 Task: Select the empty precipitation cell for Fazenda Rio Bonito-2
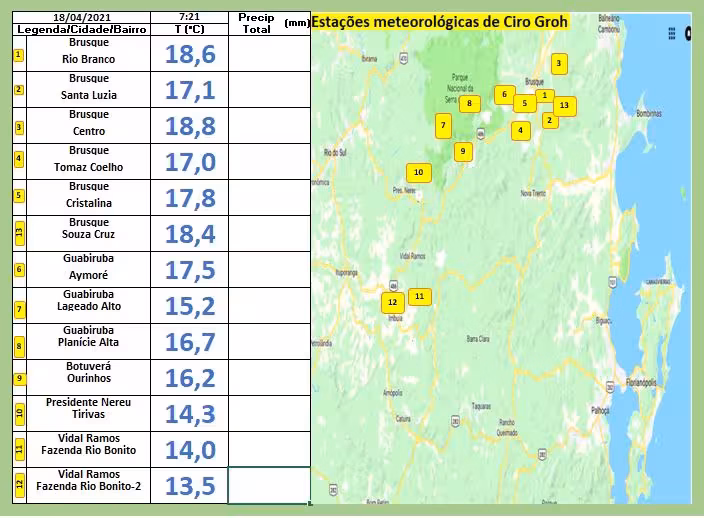point(269,485)
